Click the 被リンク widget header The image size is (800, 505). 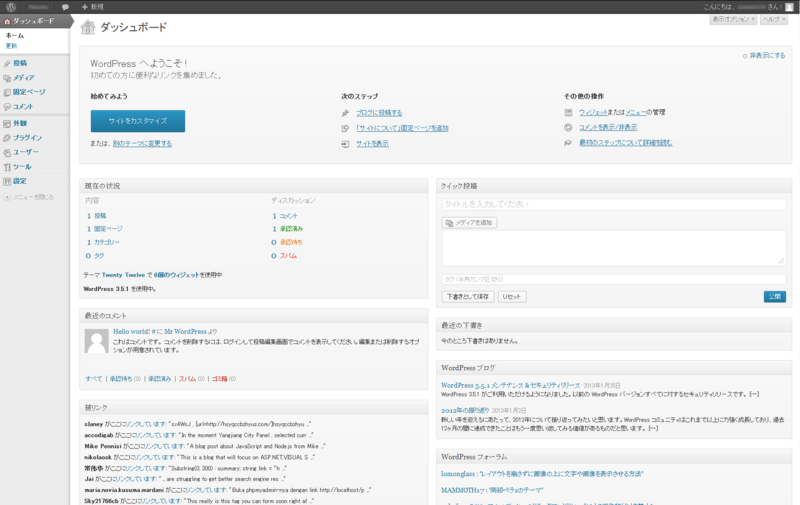click(254, 408)
